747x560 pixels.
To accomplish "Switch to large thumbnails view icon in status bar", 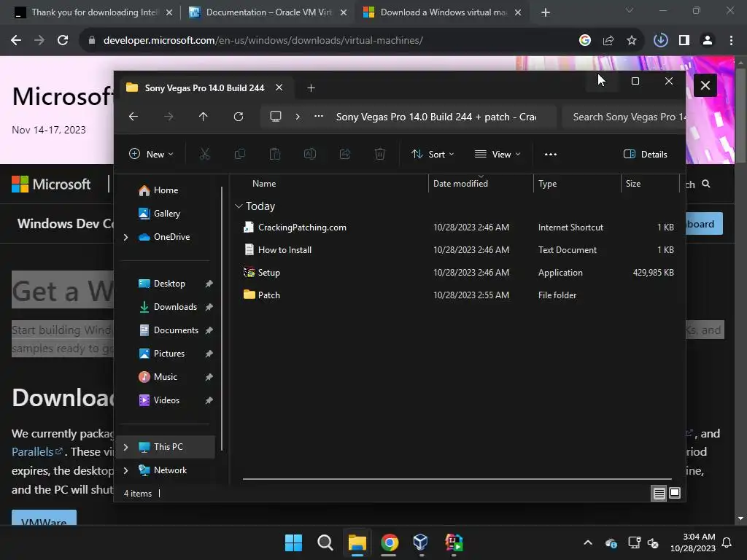I will click(x=675, y=494).
